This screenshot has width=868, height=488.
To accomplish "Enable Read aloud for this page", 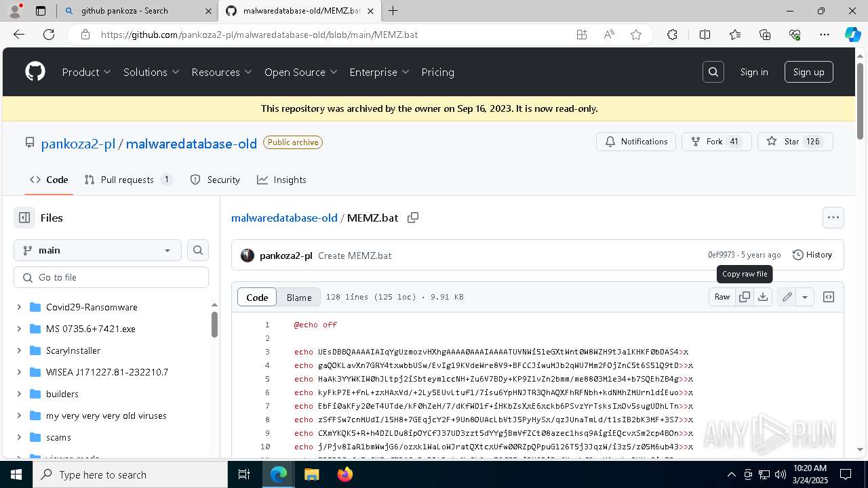I will click(x=609, y=35).
